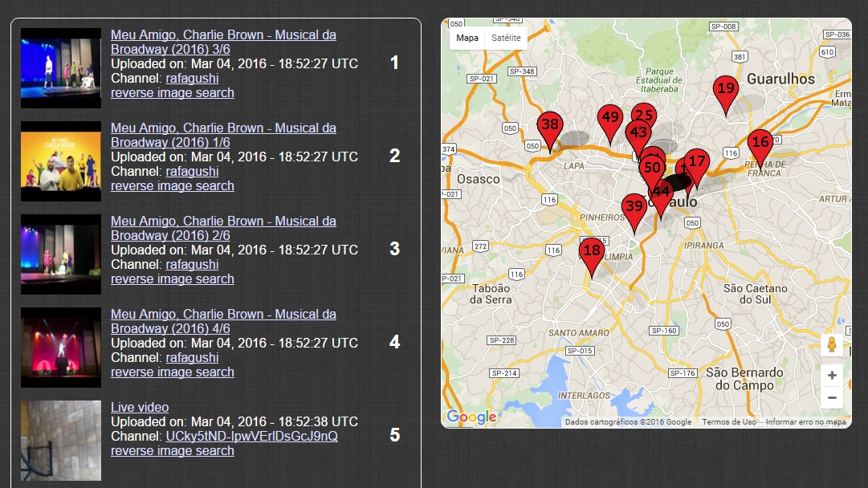Click thumbnail of video 1/6

(61, 161)
